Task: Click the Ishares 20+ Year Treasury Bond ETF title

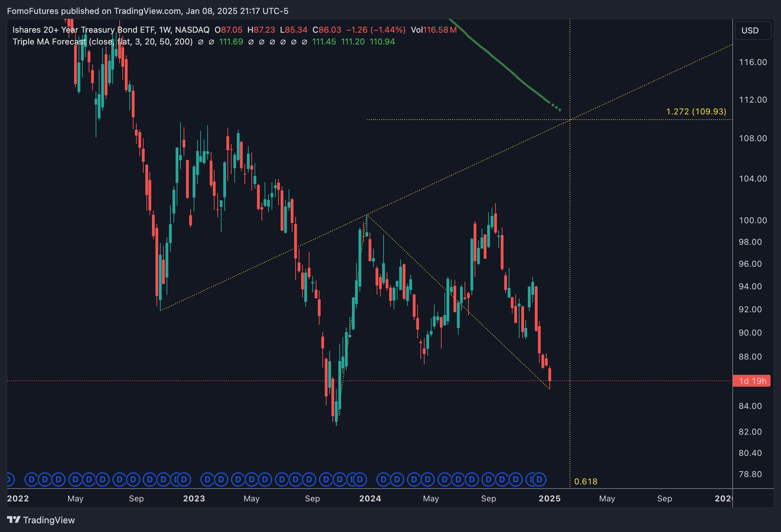Action: click(x=111, y=30)
